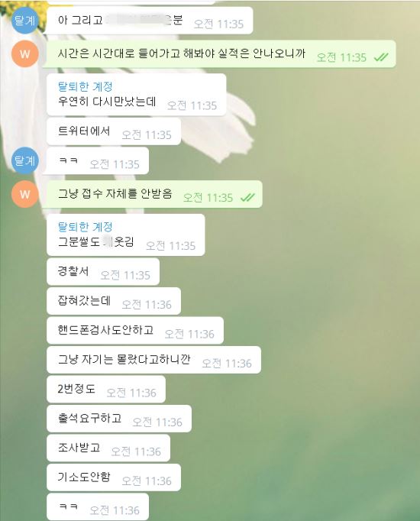Image resolution: width=420 pixels, height=521 pixels.
Task: Select the '트위터에서' message bubble
Action: [114, 131]
